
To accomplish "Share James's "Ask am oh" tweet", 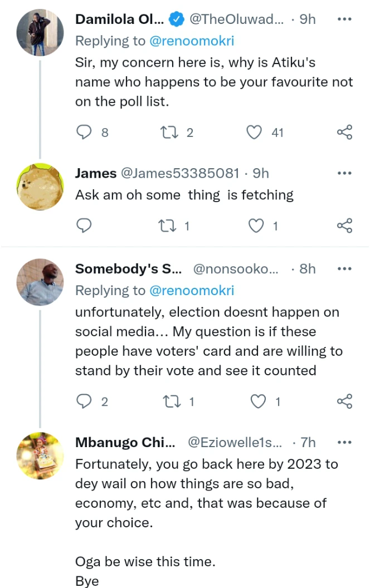I will (x=345, y=226).
